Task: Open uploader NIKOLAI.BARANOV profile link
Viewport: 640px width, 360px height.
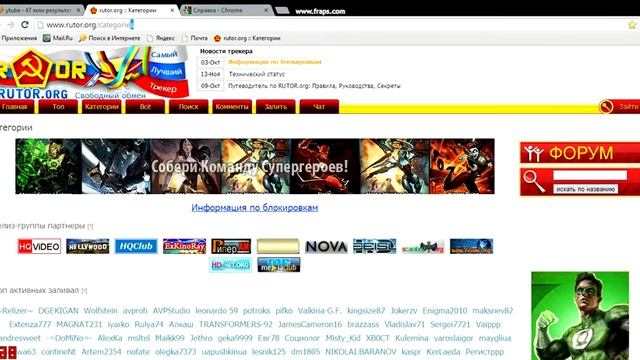Action: point(360,351)
